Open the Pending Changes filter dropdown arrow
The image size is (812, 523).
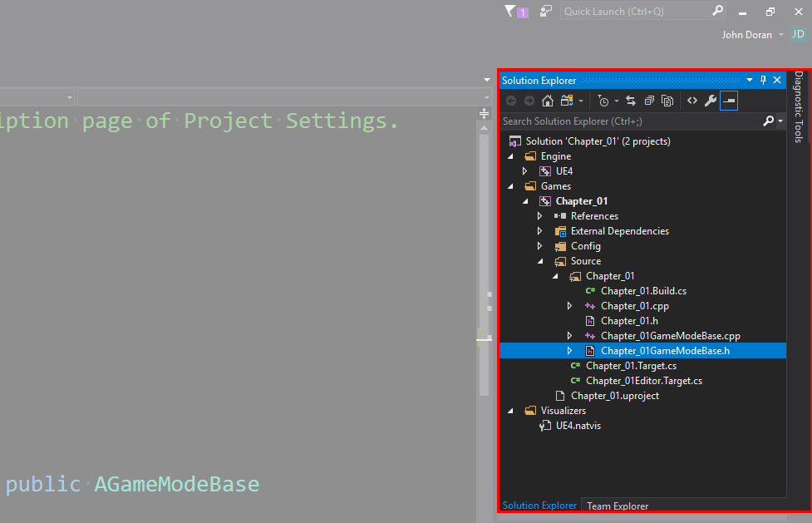pyautogui.click(x=616, y=101)
